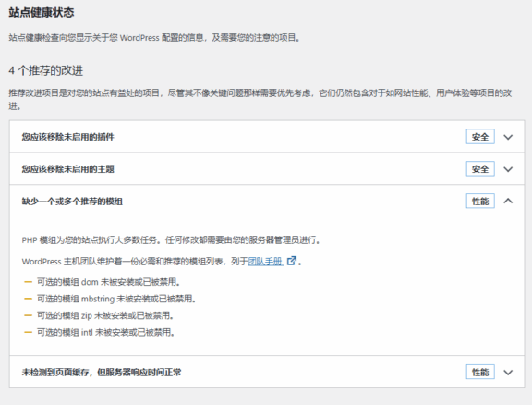This screenshot has width=532, height=405.
Task: Click the 站点健康检查向您显示 intro sentence
Action: point(154,37)
